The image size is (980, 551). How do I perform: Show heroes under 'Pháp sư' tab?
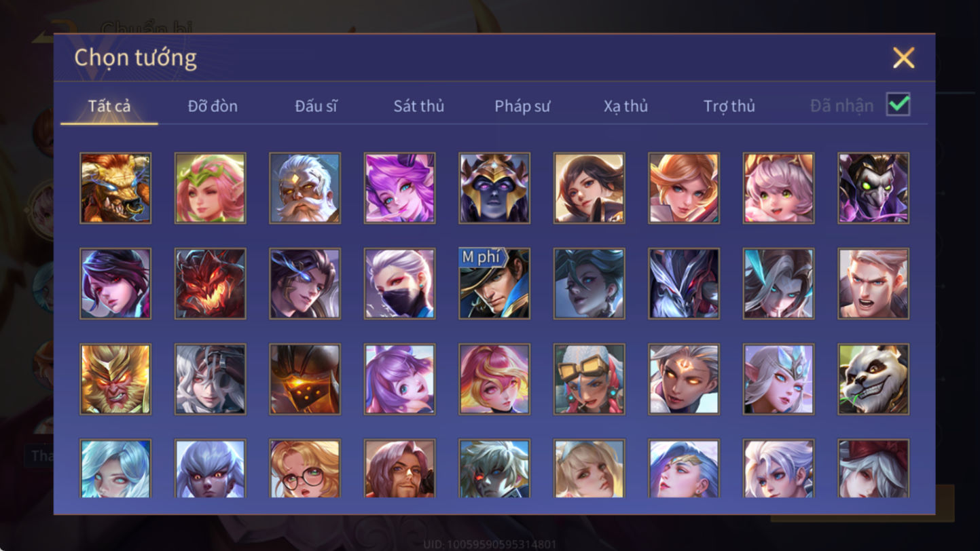[522, 106]
